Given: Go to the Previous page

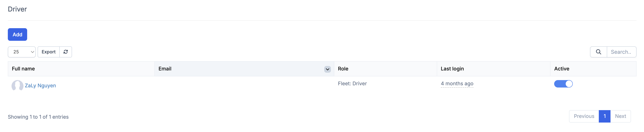Looking at the screenshot, I should [584, 116].
